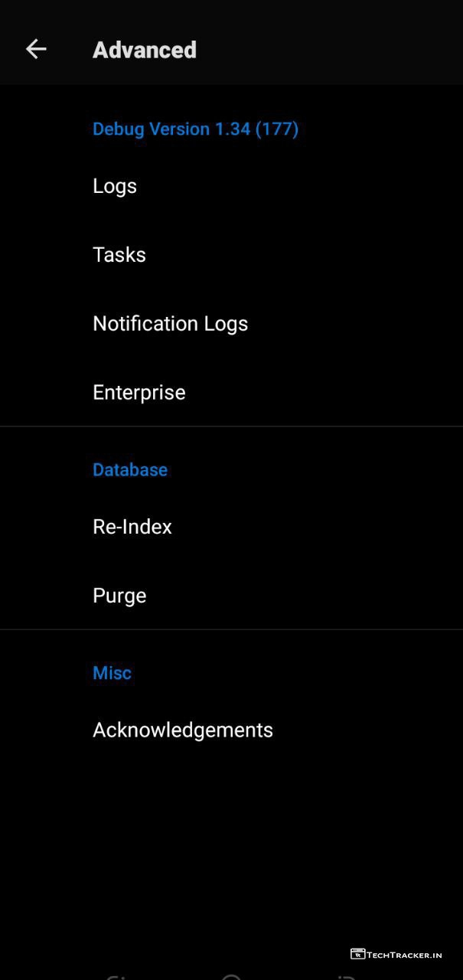Open the Tasks entry
This screenshot has width=463, height=980.
[x=119, y=255]
